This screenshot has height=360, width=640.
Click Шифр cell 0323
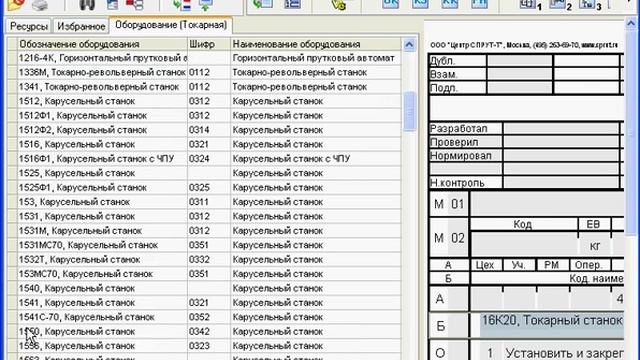click(209, 346)
